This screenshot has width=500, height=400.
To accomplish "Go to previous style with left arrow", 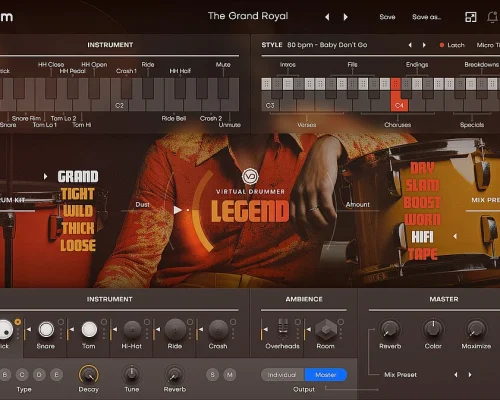I will coord(410,45).
